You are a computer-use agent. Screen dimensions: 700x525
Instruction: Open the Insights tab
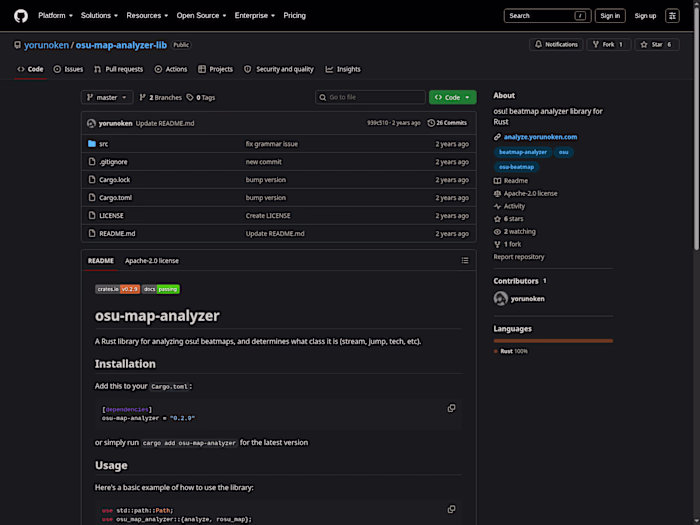(x=342, y=69)
